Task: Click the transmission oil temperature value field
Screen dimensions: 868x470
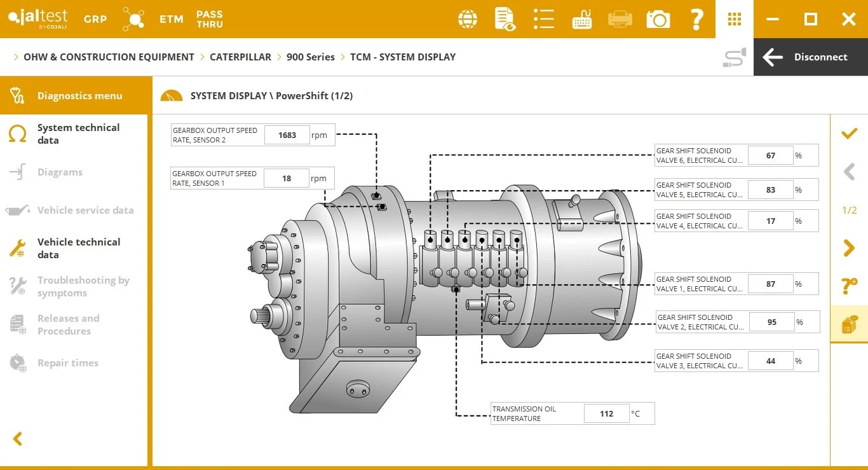Action: [x=606, y=414]
